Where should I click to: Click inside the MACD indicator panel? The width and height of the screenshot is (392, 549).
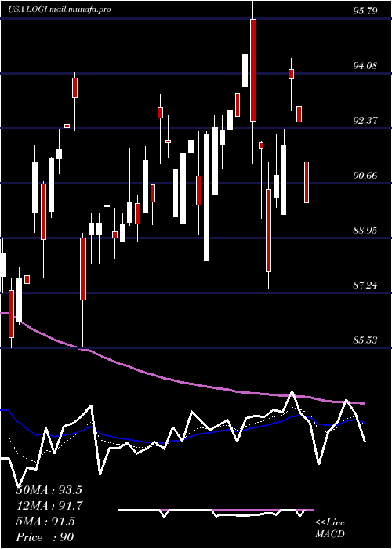(x=216, y=510)
